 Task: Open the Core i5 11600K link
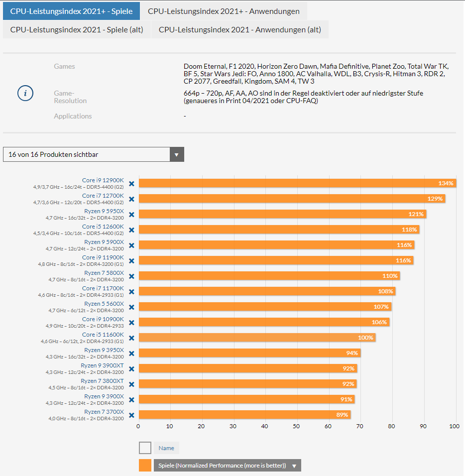(103, 335)
